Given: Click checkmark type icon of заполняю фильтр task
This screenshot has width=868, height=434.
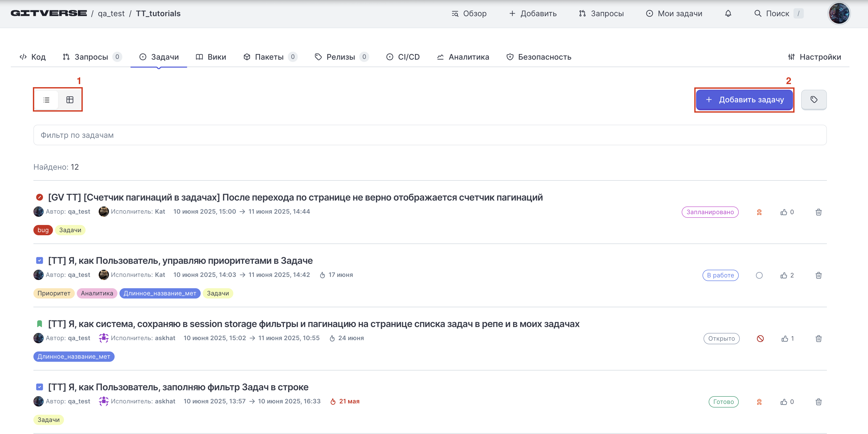Looking at the screenshot, I should click(39, 387).
